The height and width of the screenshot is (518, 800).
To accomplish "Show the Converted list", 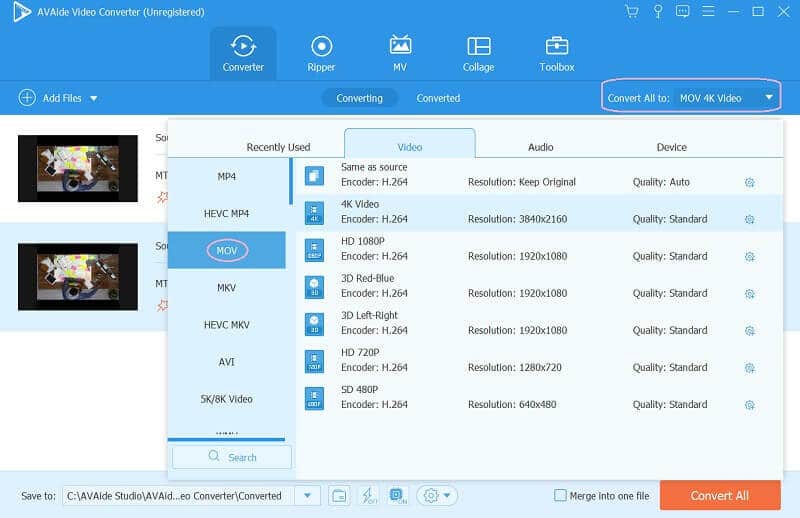I will pos(438,98).
